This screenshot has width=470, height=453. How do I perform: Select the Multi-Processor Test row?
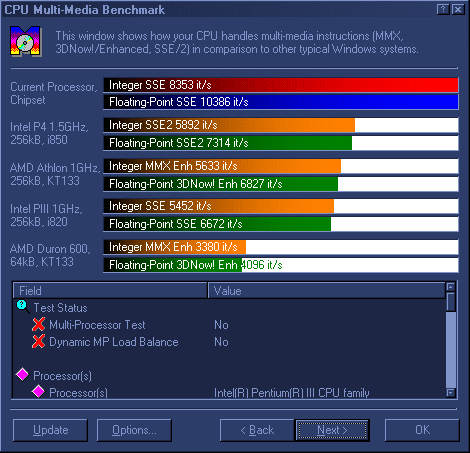tap(229, 325)
